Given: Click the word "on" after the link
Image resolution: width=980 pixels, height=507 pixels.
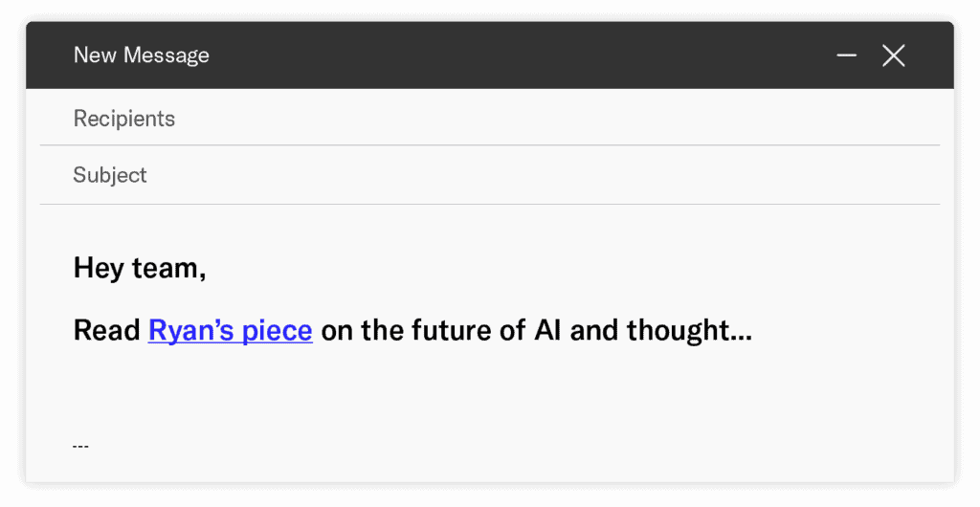Looking at the screenshot, I should [336, 331].
